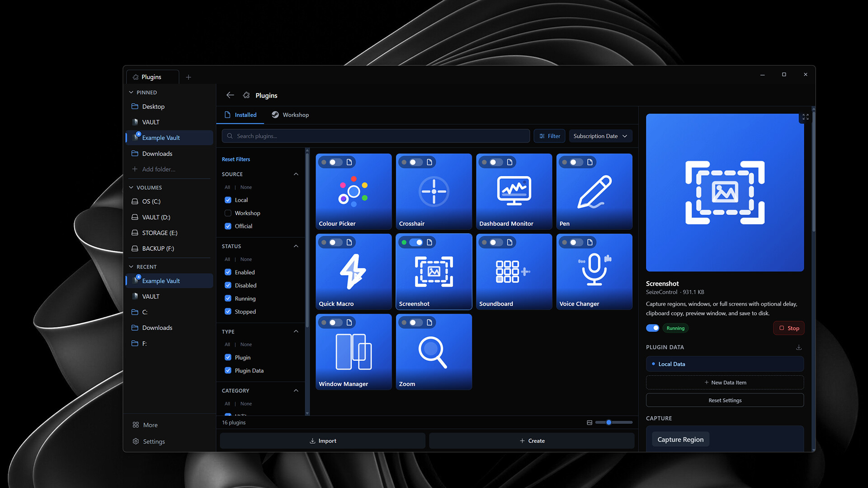The width and height of the screenshot is (868, 488).
Task: Click the download icon beside PLUGIN DATA
Action: 799,347
